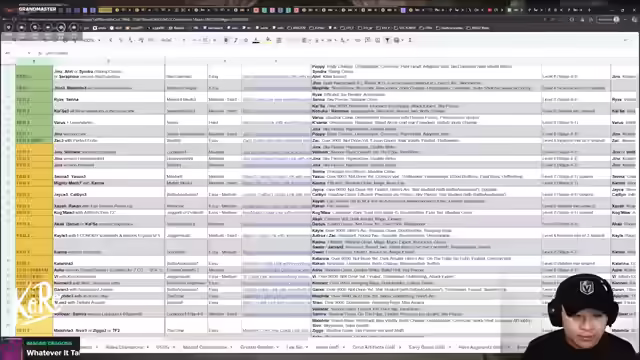Click the streamer webcam overlay
The image size is (640, 360).
tap(584, 316)
